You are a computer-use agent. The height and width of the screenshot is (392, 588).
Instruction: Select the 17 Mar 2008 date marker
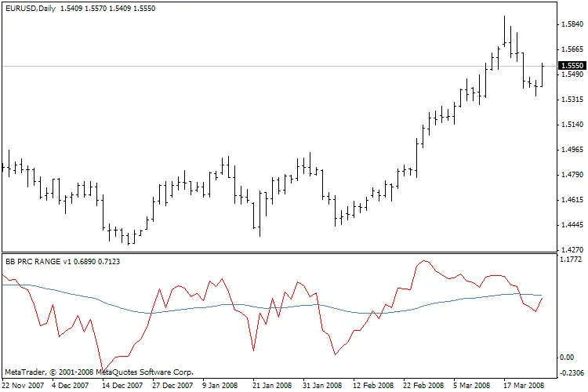tap(524, 386)
